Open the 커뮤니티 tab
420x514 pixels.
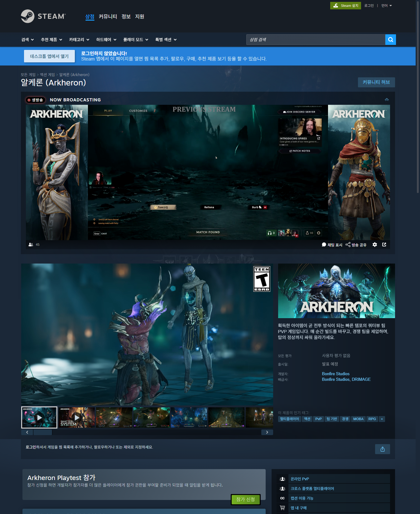point(108,17)
